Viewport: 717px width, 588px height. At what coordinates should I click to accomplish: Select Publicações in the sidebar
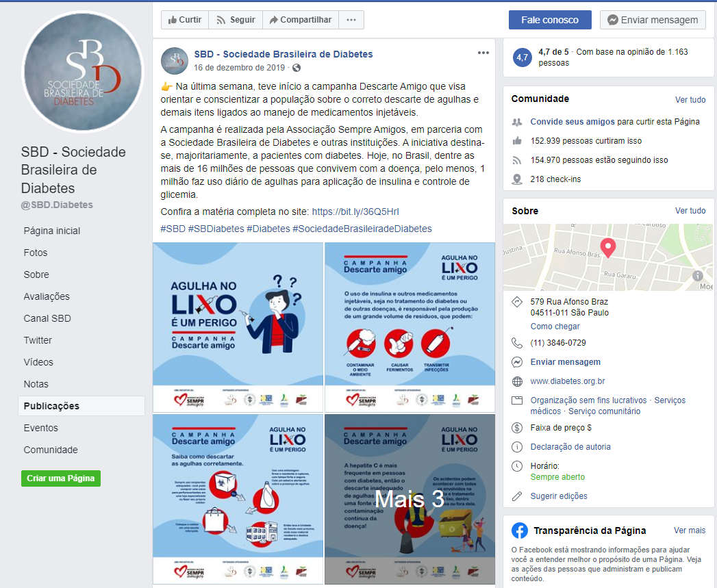tap(81, 406)
